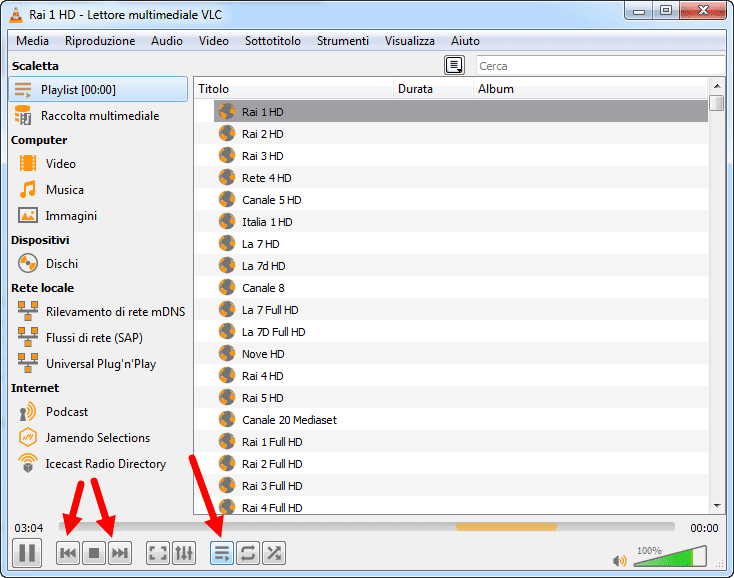Screen dimensions: 734x578
Task: Mute audio via the speaker icon
Action: click(619, 560)
